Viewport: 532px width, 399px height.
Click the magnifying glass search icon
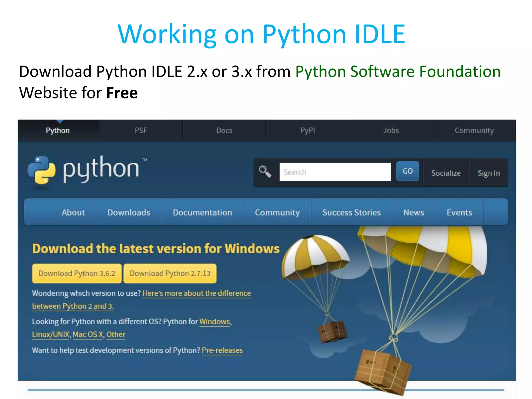265,171
